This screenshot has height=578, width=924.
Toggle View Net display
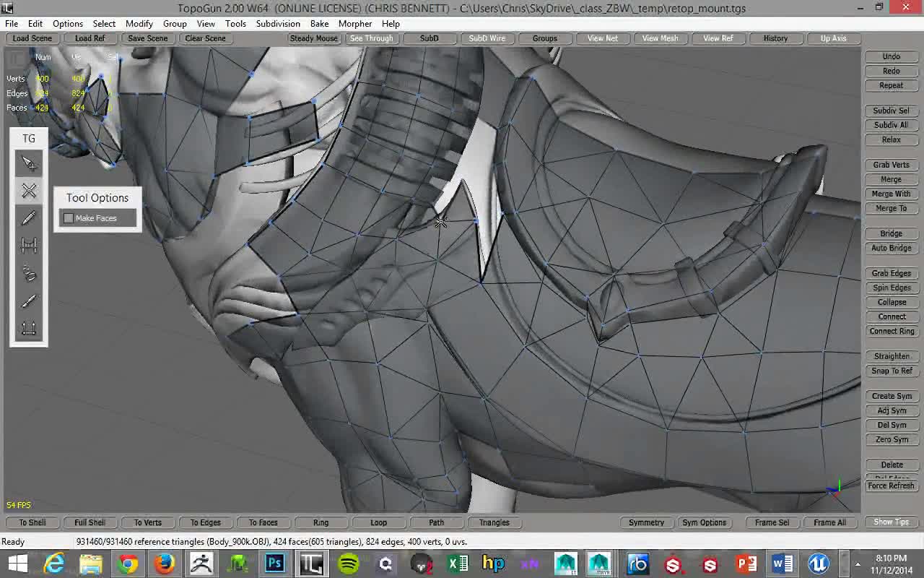pyautogui.click(x=603, y=38)
